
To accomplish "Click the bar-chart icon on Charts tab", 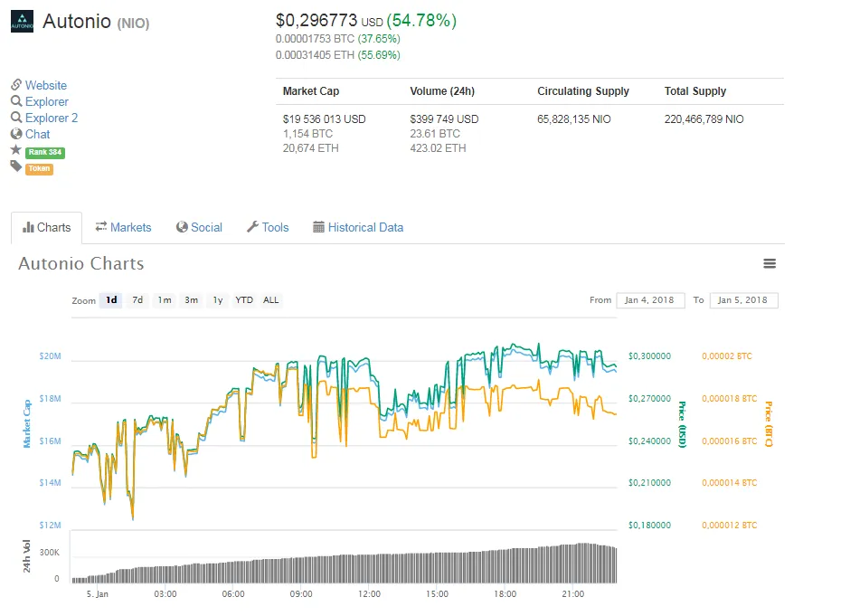I will [x=28, y=228].
